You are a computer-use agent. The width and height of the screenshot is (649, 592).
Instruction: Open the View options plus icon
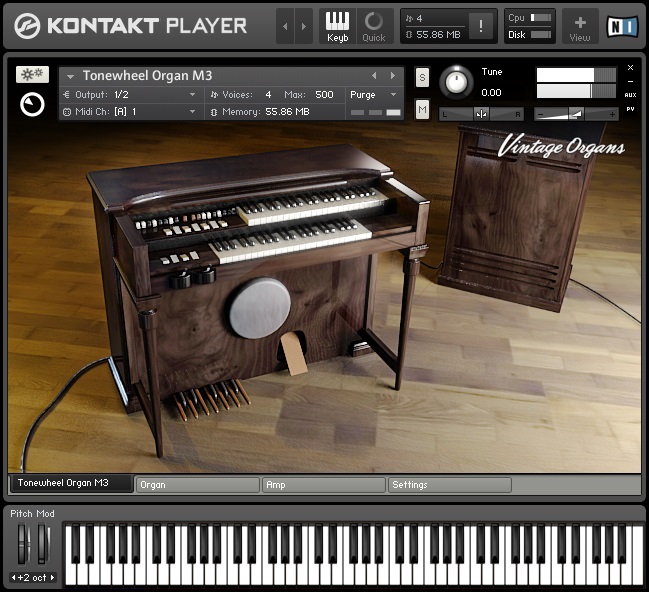click(x=580, y=26)
